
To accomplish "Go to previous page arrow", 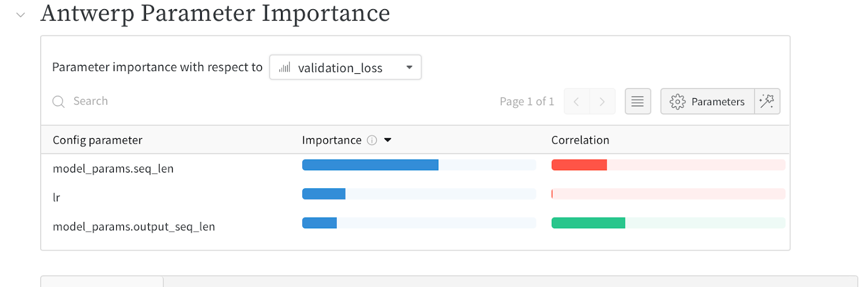I will tap(577, 101).
